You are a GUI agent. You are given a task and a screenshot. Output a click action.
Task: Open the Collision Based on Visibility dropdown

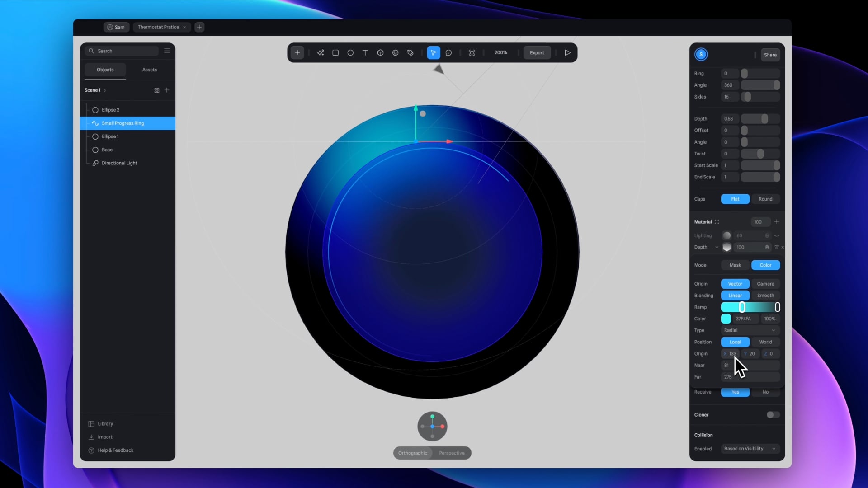750,449
